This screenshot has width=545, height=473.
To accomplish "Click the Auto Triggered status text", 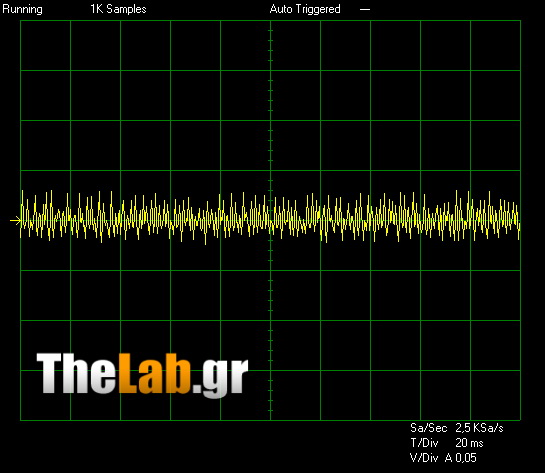I will tap(305, 9).
